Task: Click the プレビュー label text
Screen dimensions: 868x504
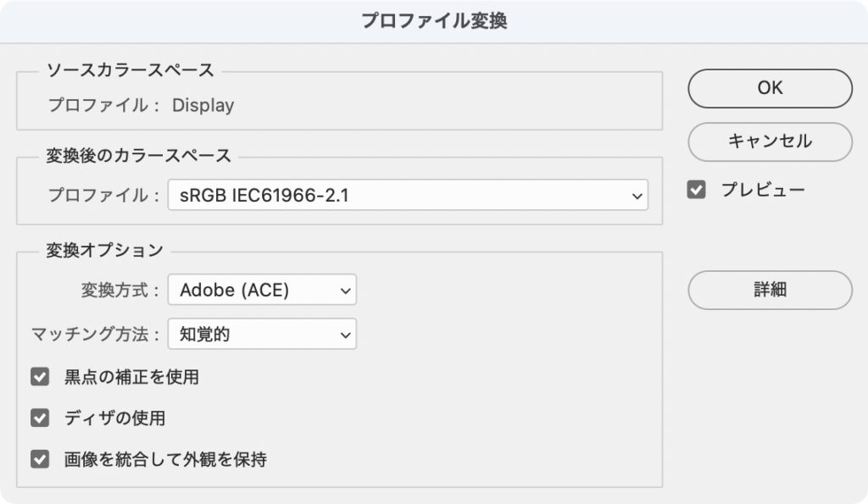Action: [x=763, y=190]
